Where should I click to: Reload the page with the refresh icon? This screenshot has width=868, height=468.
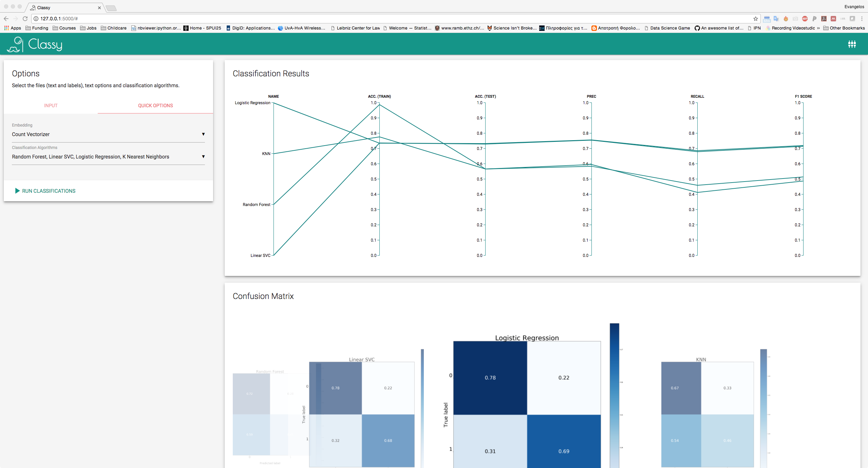click(x=25, y=19)
